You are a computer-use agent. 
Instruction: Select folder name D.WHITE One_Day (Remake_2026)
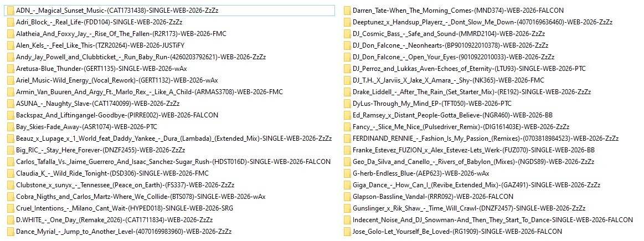click(x=115, y=220)
